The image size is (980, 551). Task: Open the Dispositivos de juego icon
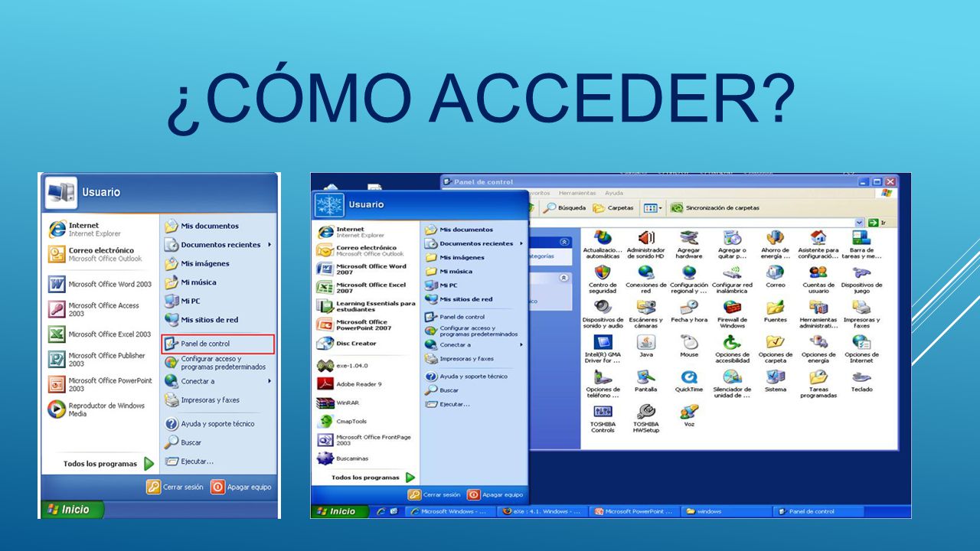(x=861, y=279)
